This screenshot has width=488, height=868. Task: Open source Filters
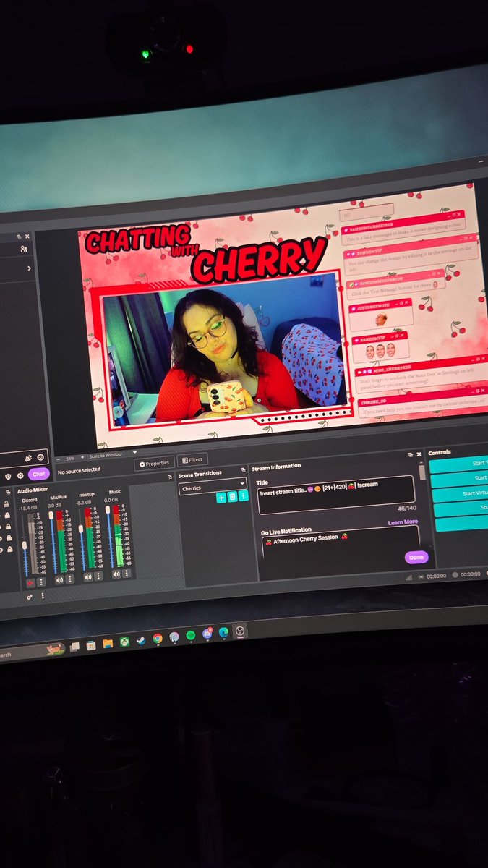(192, 459)
